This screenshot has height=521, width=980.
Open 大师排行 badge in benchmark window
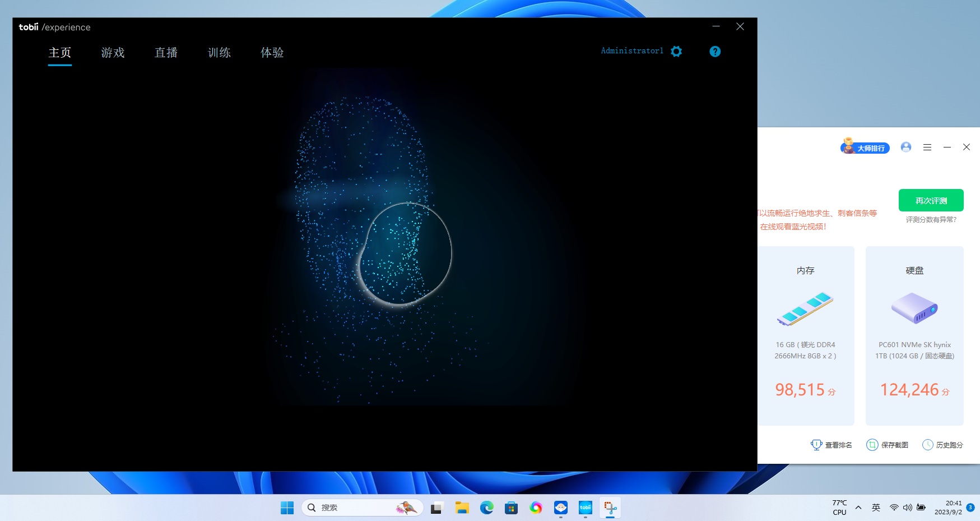pos(865,146)
